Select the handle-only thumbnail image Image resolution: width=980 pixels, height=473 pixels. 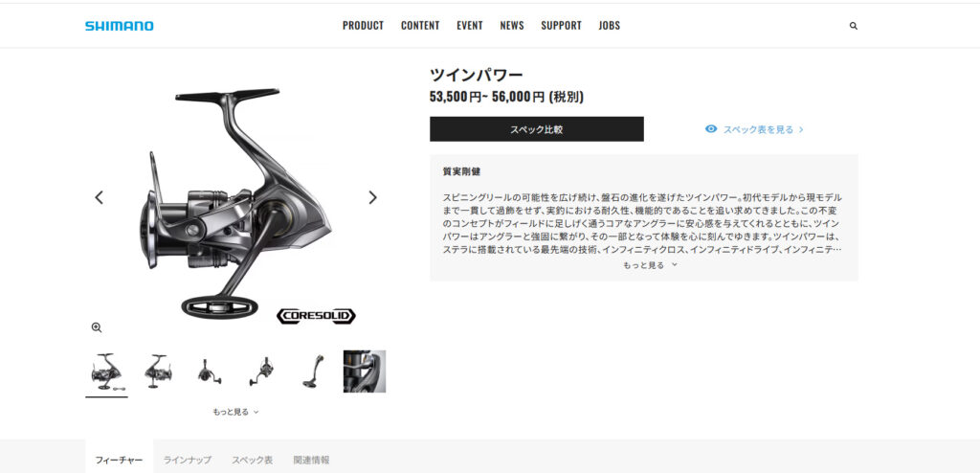(x=313, y=372)
